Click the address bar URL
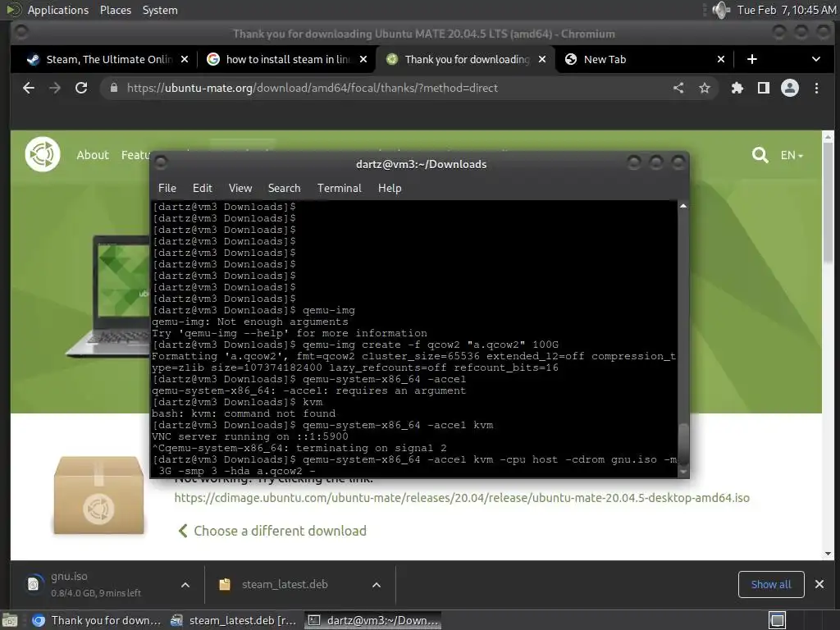Image resolution: width=840 pixels, height=630 pixels. tap(313, 88)
